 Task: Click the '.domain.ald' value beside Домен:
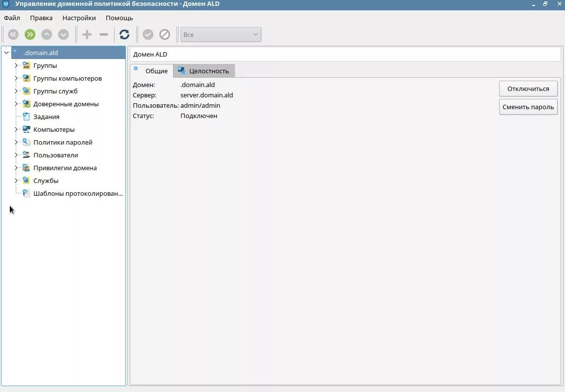point(198,85)
